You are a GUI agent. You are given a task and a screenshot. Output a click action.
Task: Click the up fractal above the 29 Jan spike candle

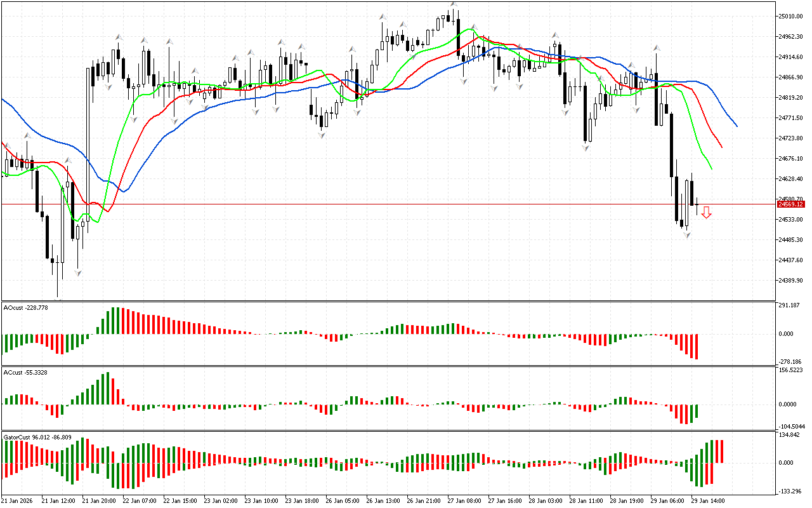pos(657,48)
